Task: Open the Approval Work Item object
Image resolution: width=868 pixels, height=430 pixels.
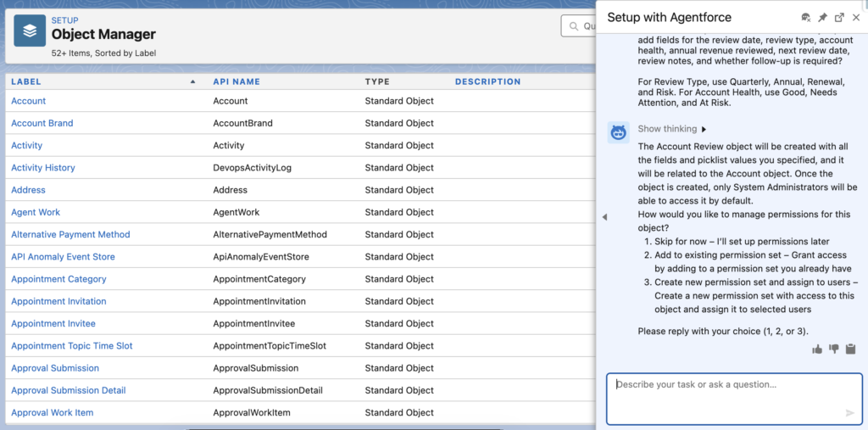Action: (x=52, y=412)
